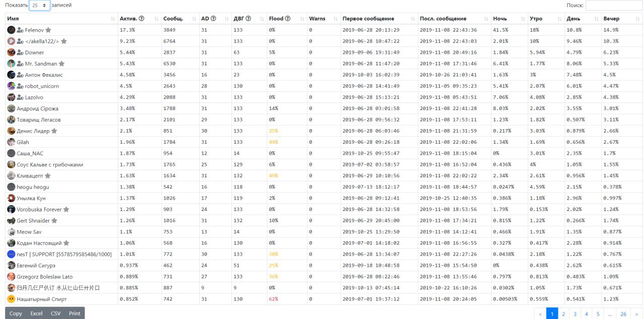Click the star icon beside Vorobuska Forever

tap(66, 209)
